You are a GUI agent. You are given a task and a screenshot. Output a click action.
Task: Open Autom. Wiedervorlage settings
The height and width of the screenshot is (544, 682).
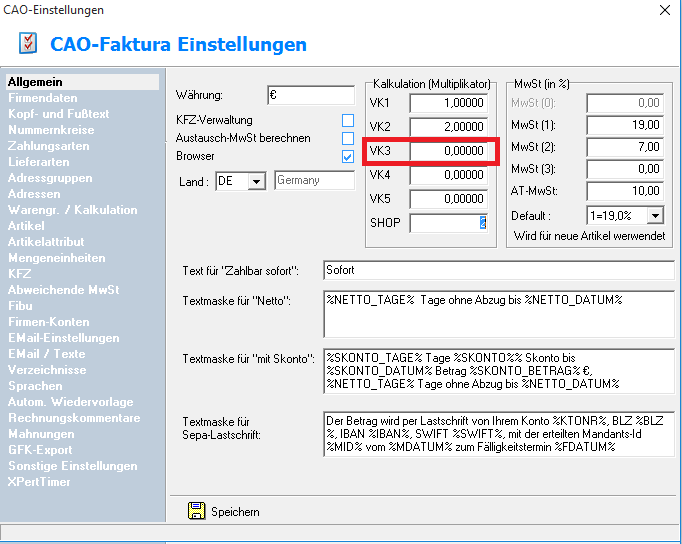pos(70,402)
